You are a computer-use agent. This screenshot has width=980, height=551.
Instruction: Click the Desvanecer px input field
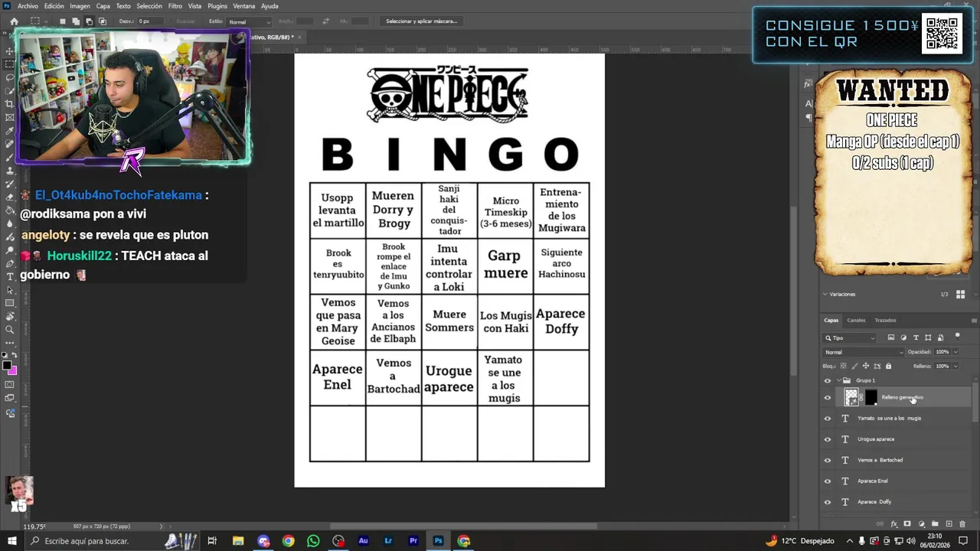click(x=152, y=21)
